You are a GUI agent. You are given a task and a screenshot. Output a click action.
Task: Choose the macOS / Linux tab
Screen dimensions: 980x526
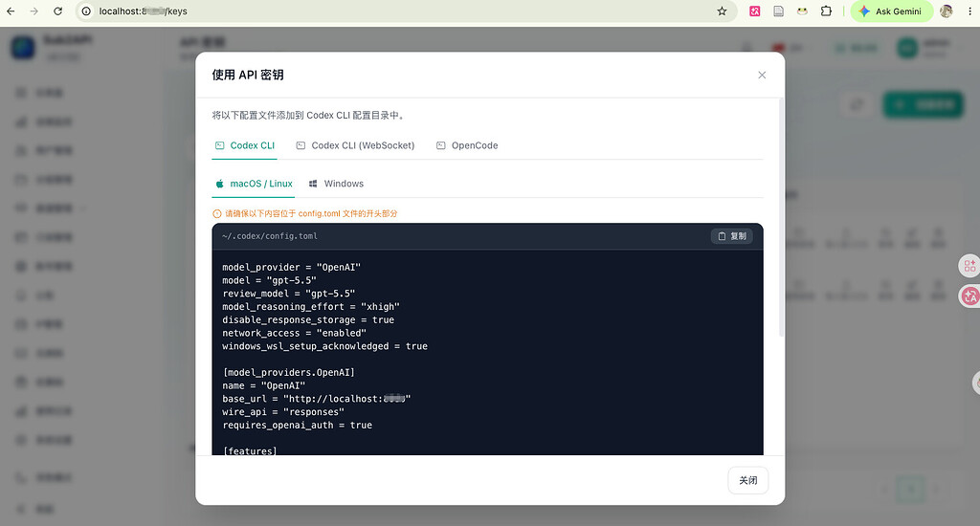[x=254, y=184]
